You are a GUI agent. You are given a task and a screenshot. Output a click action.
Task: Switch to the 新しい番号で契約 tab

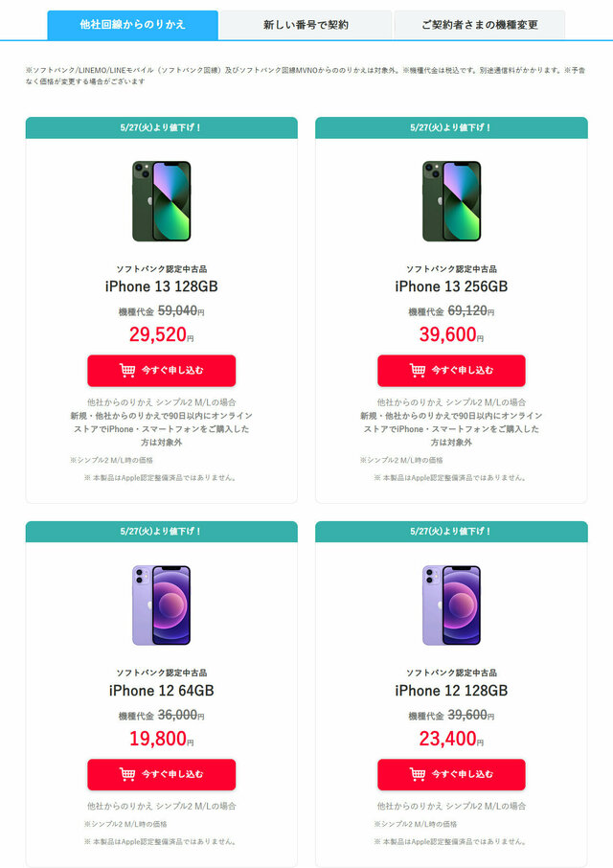click(306, 25)
